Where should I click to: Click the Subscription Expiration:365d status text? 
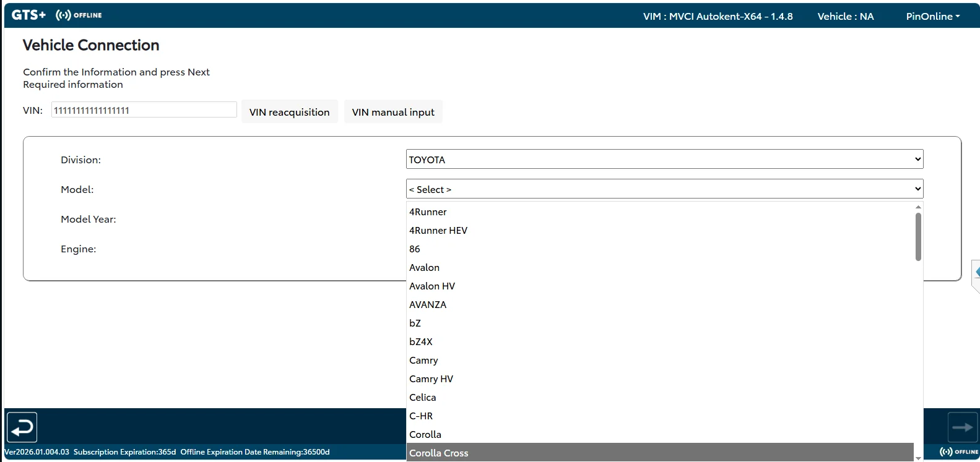pos(125,452)
